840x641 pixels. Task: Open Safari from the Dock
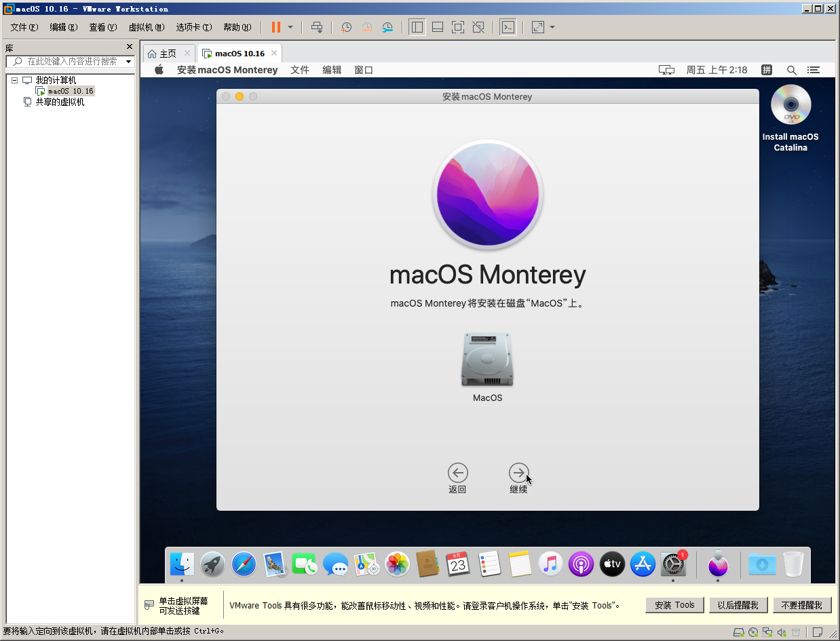tap(244, 564)
